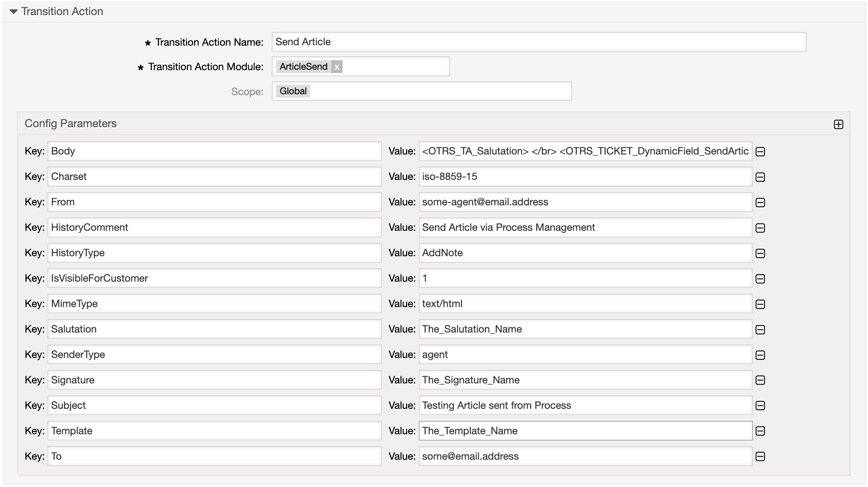Viewport: 868px width, 487px height.
Task: Remove the Charset parameter row
Action: (x=760, y=177)
